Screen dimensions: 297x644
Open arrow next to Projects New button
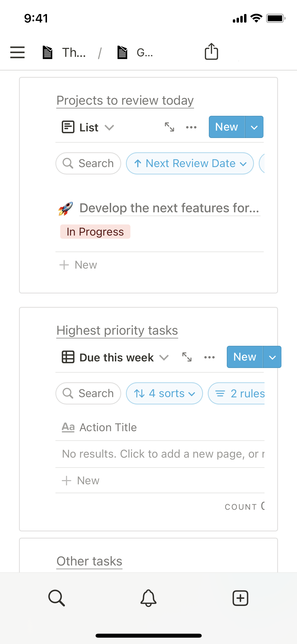pos(254,127)
